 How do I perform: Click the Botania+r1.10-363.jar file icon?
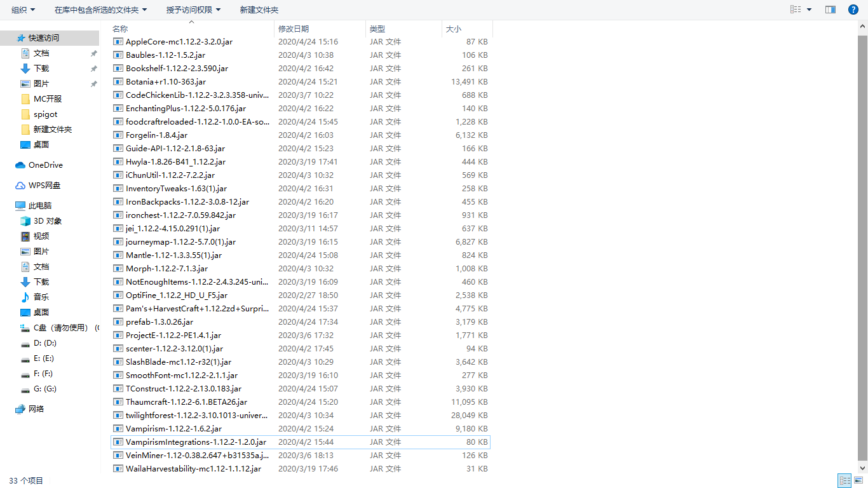(118, 82)
